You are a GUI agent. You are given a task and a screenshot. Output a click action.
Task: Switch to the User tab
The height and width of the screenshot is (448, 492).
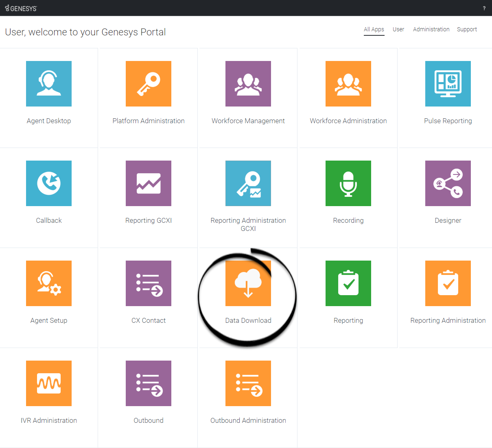click(x=398, y=29)
